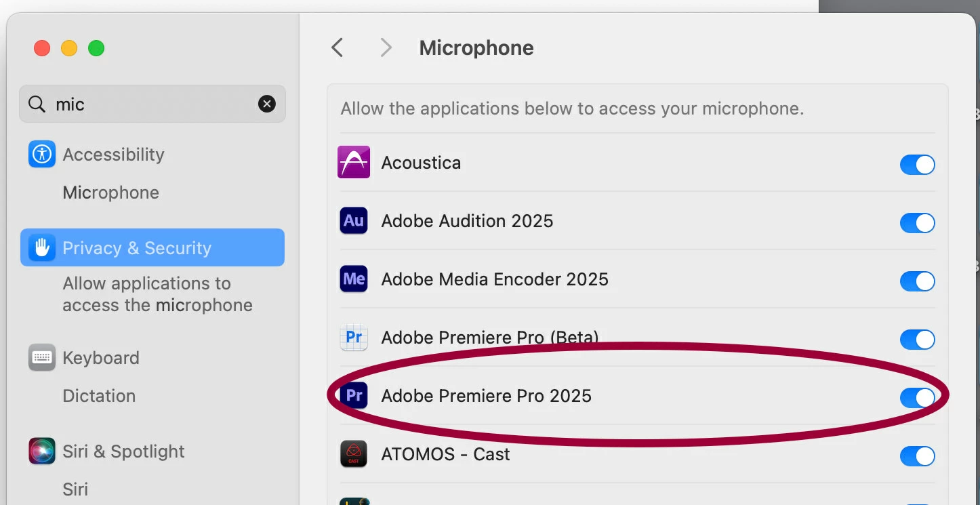Toggle microphone for Adobe Premiere Pro (Beta)

click(x=917, y=340)
